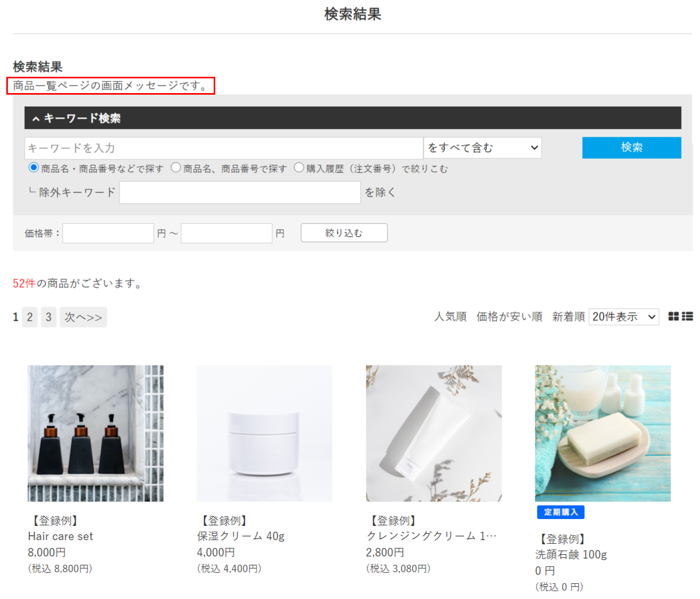This screenshot has width=700, height=599.
Task: Click the 絞り込む filter button
Action: pyautogui.click(x=344, y=233)
